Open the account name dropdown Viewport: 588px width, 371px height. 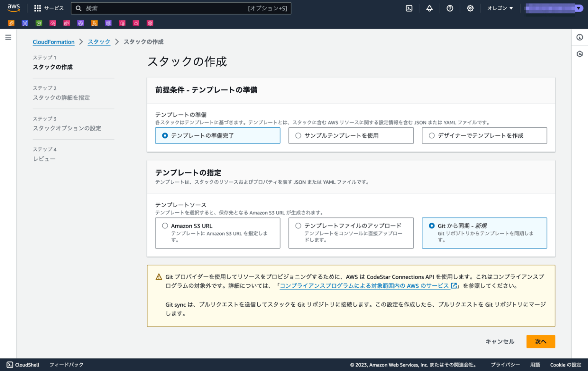pyautogui.click(x=552, y=8)
